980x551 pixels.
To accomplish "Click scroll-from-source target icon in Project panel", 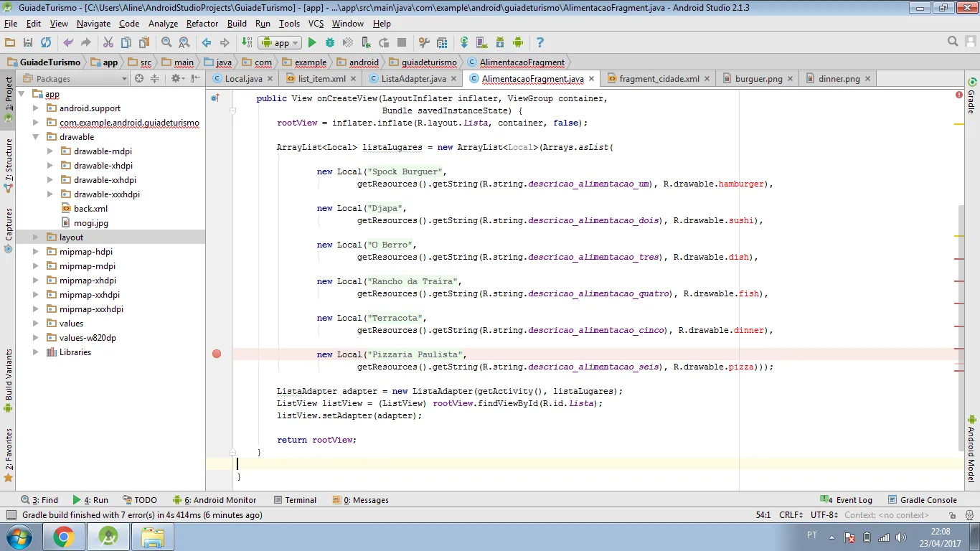I will [139, 79].
